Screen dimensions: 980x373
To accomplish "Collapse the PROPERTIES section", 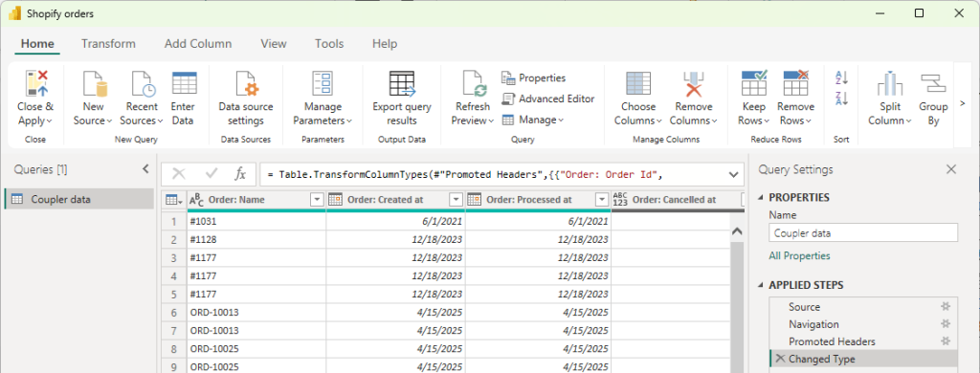I will pos(761,197).
